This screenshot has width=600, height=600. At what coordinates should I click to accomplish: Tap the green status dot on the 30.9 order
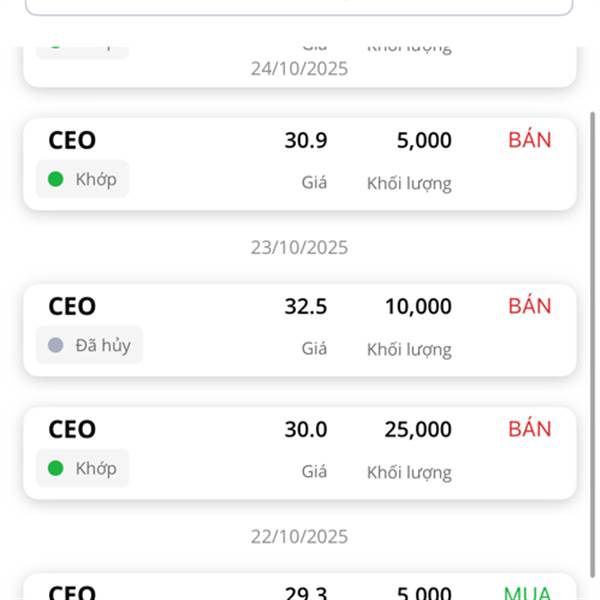point(56,179)
